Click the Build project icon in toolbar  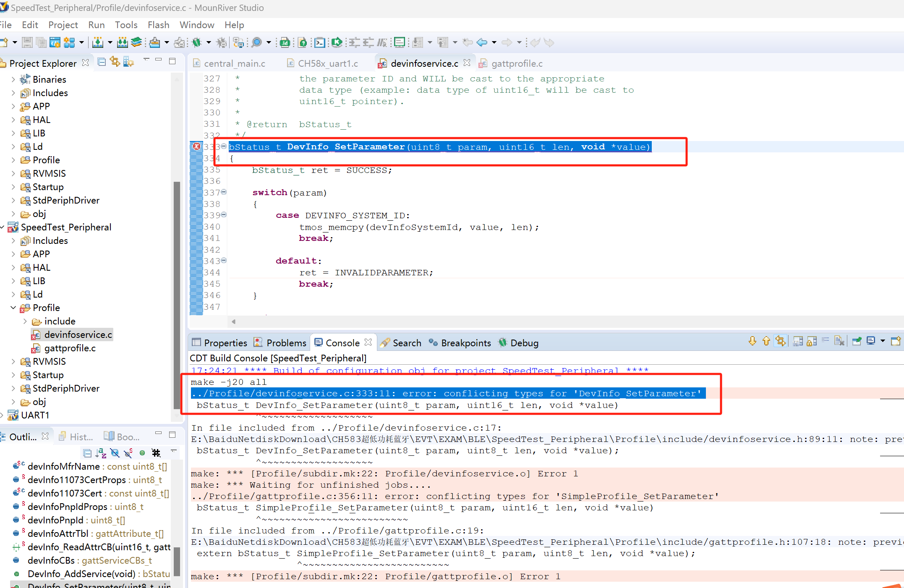[97, 42]
